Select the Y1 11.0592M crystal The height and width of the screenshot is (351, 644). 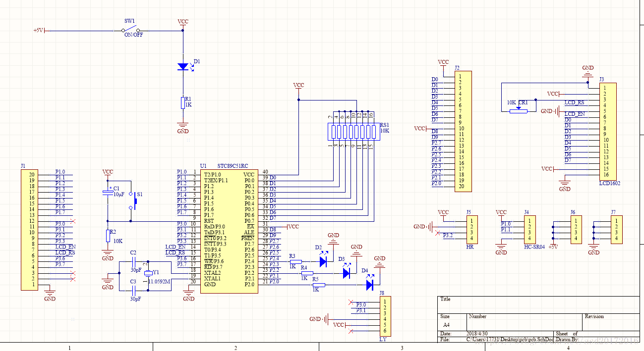tap(148, 273)
